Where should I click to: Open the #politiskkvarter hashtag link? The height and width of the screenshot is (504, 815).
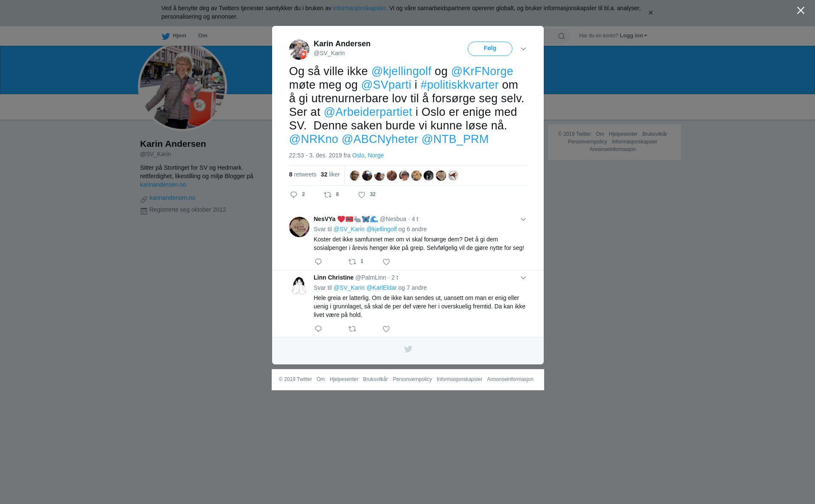[459, 85]
